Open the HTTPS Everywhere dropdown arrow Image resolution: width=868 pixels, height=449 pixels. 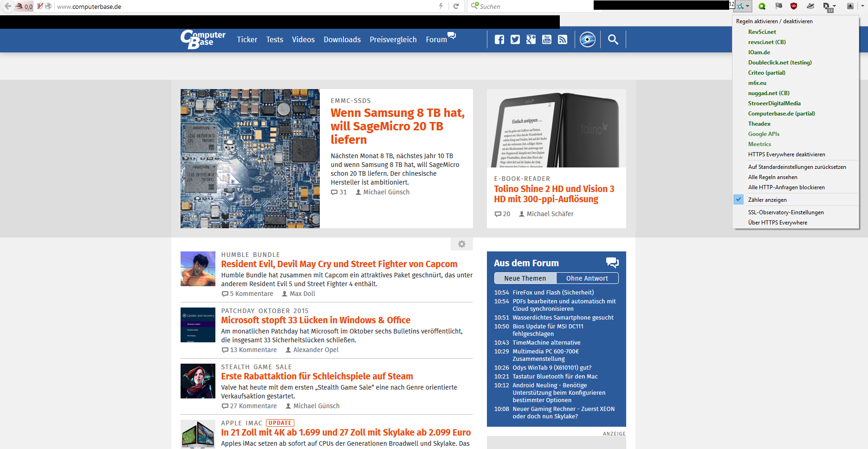(x=747, y=6)
